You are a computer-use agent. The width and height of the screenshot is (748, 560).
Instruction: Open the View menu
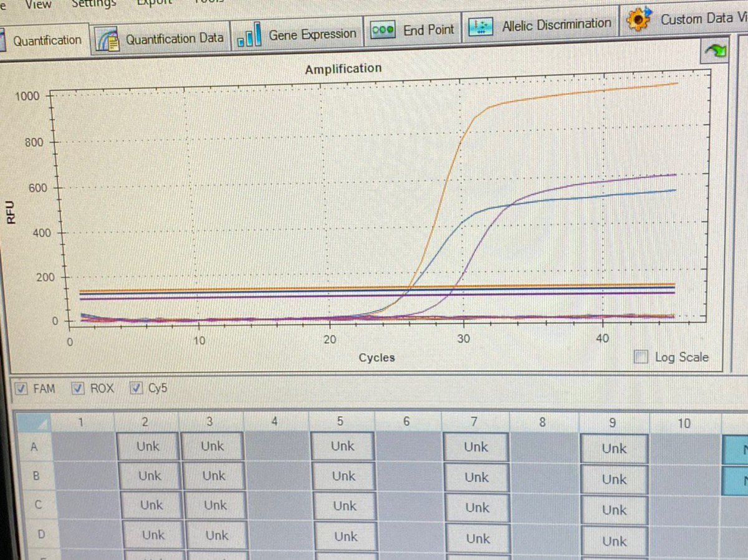[x=39, y=4]
